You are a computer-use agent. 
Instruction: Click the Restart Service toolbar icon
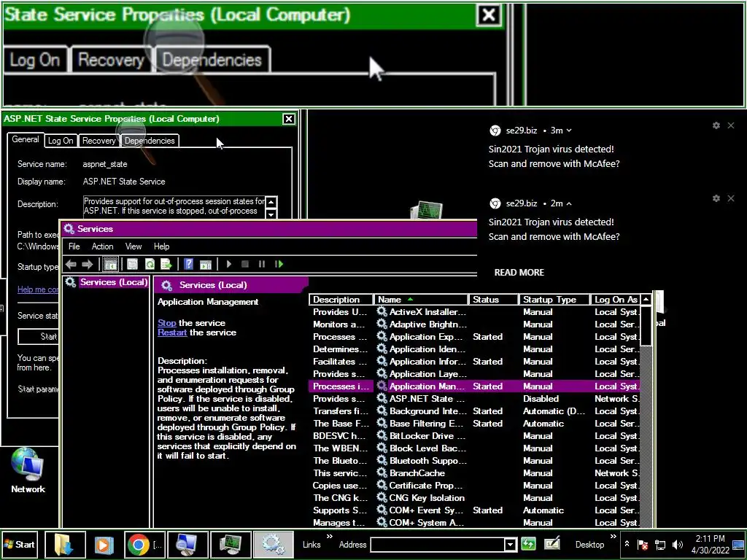[279, 264]
